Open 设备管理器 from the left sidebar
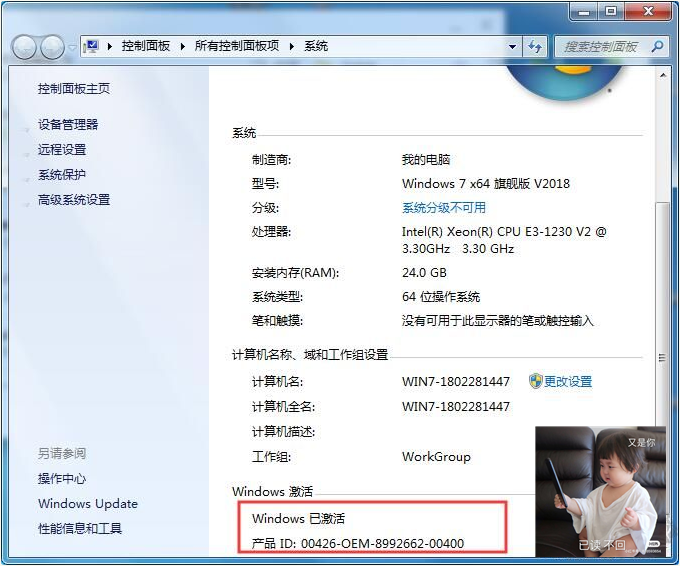Screen dimensions: 680x566 click(x=68, y=124)
